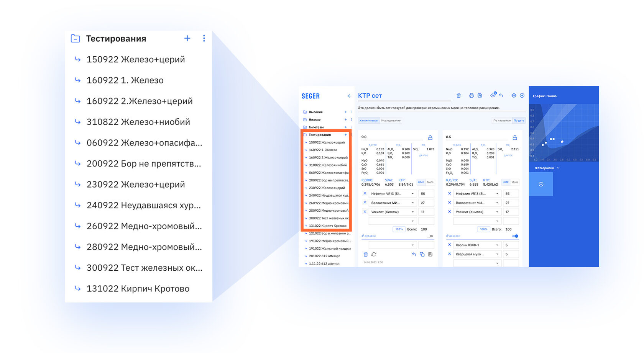Delete the KTP сет set via header trash icon
Viewport: 644px width, 353px height.
click(458, 95)
